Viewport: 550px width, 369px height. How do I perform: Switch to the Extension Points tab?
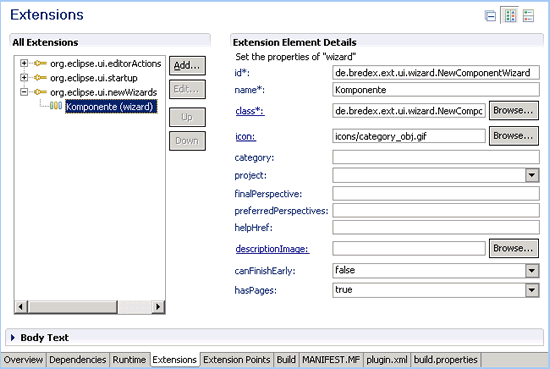click(x=236, y=360)
